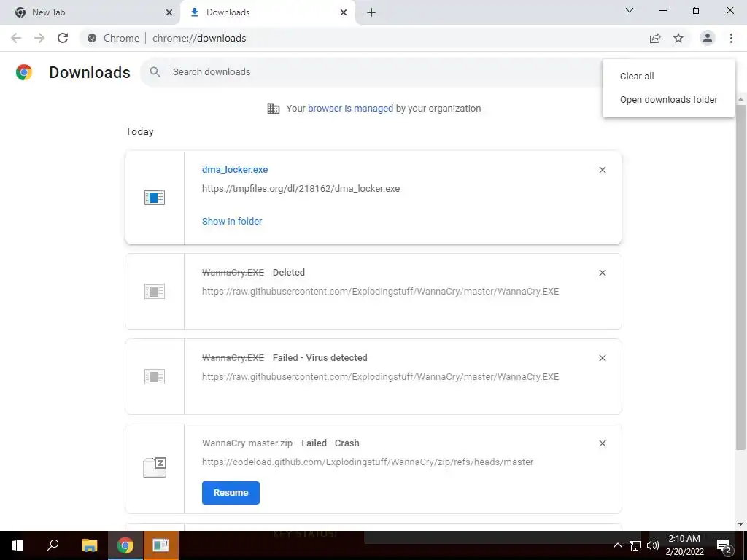Click the page vertical scrollbar
Image resolution: width=747 pixels, height=560 pixels.
741,276
